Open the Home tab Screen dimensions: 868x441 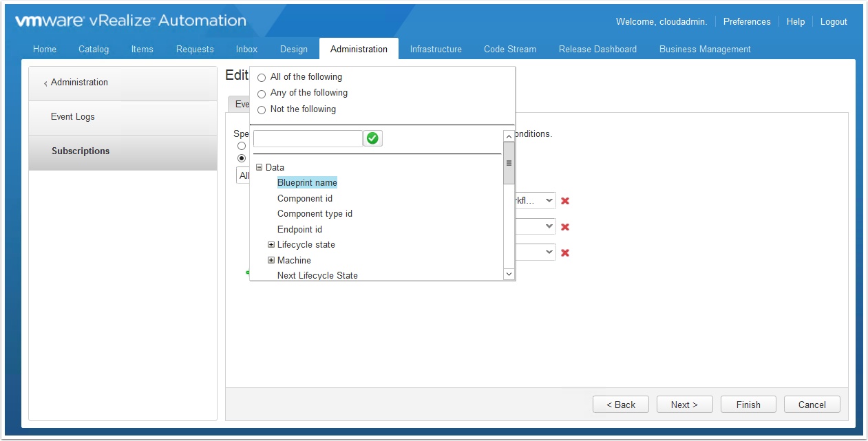coord(45,49)
